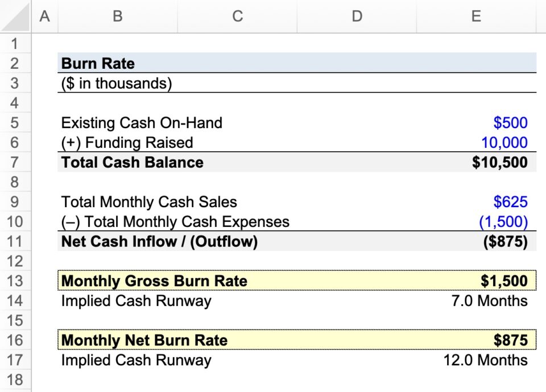Viewport: 546px width, 392px height.
Task: Select the Total Monthly Cash Sales $625 cell
Action: tap(475, 201)
